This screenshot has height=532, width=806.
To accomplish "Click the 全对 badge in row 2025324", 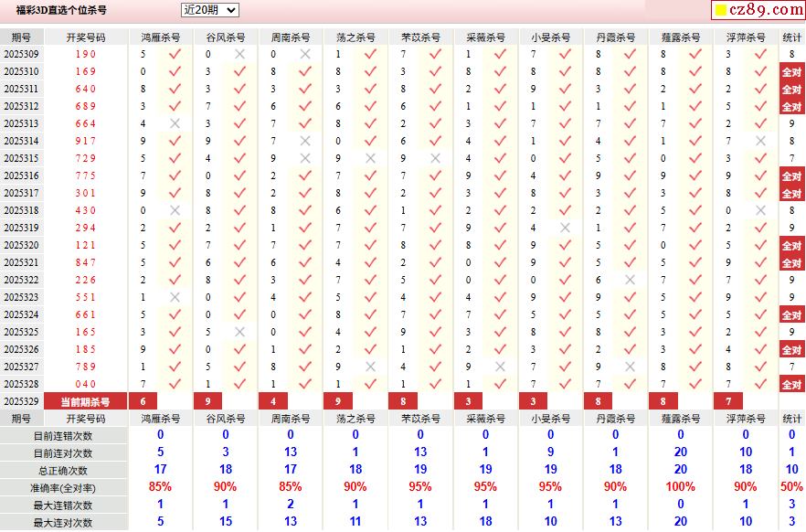I will pyautogui.click(x=791, y=315).
